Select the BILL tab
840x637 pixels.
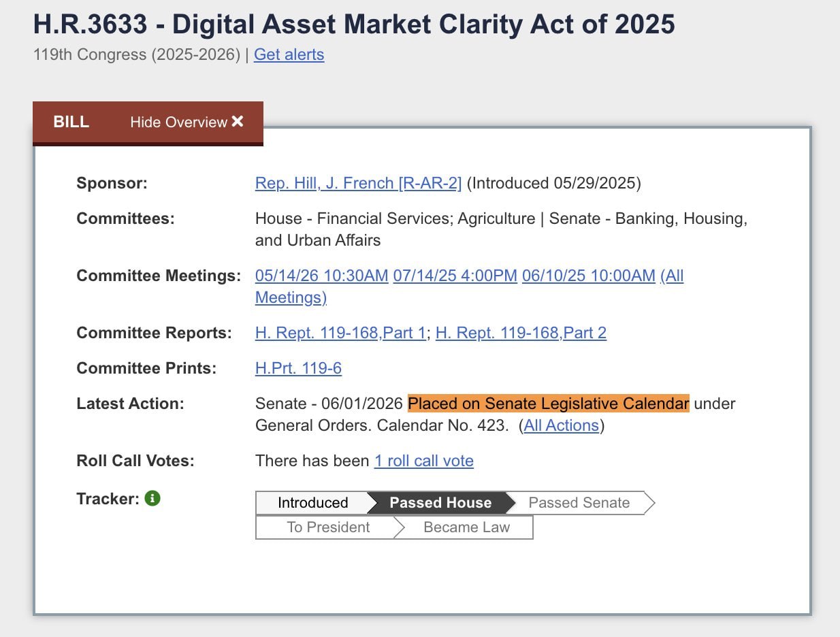tap(71, 122)
